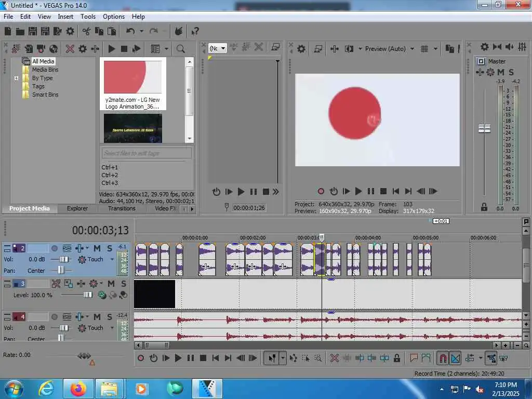Mute audio track 2
This screenshot has height=399, width=532.
97,248
